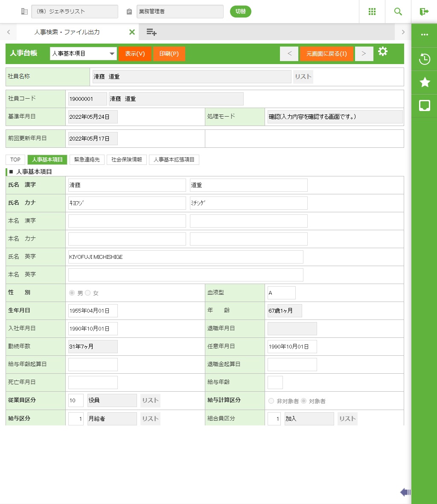This screenshot has height=504, width=437.
Task: Open the history clock icon in sidebar
Action: point(425,59)
